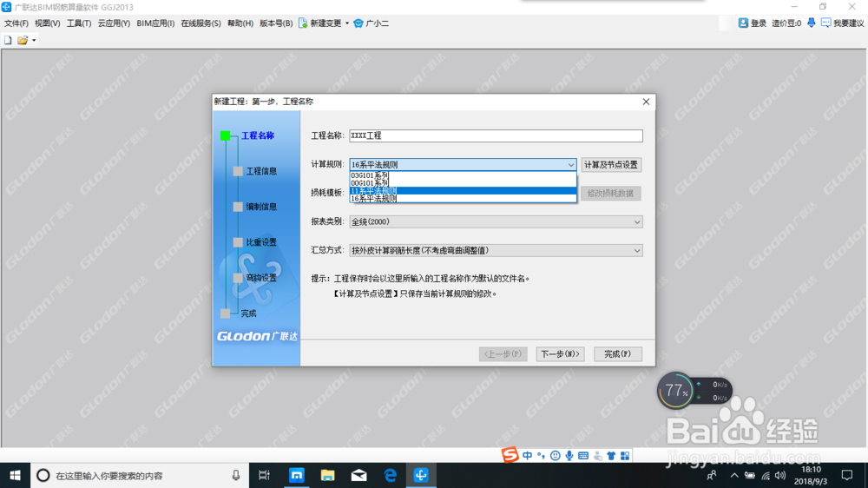
Task: Click the 完成(F) button
Action: point(618,354)
